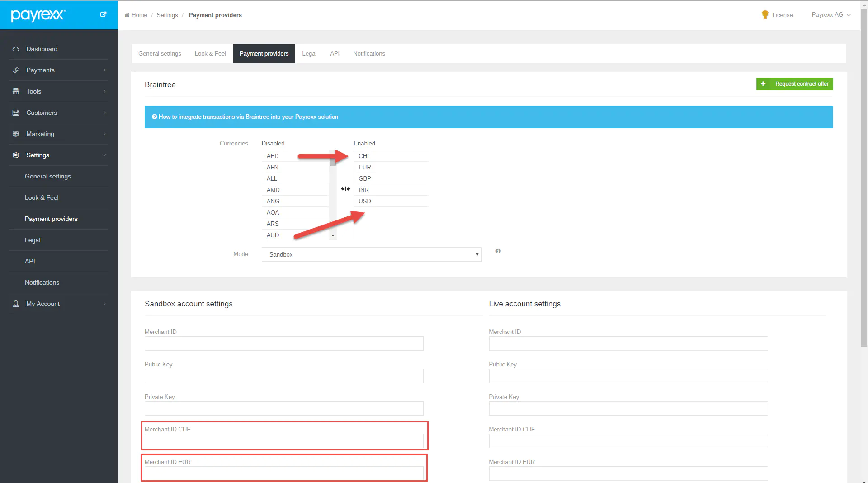Click the Dashboard cloud icon in sidebar
The width and height of the screenshot is (868, 483).
16,49
